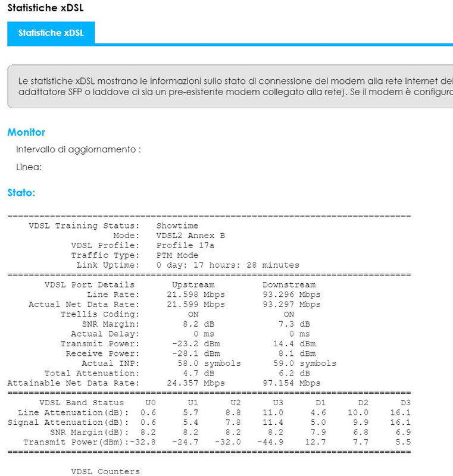Select U3 signal attenuation value 11.4
Viewport: 453px width, 476px height.
[273, 422]
